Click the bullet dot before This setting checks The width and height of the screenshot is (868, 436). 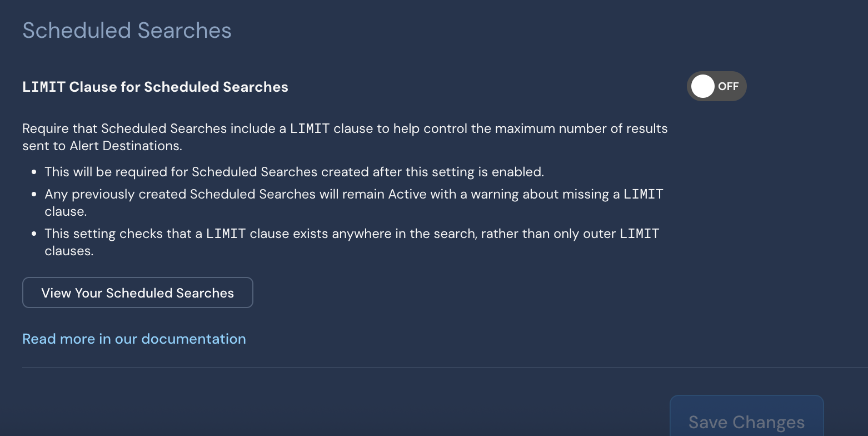point(34,234)
